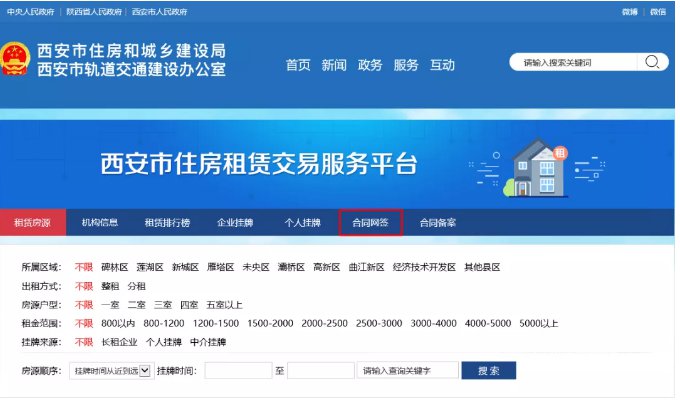The image size is (680, 405).
Task: Filter source by 中介挂牌
Action: pos(208,342)
